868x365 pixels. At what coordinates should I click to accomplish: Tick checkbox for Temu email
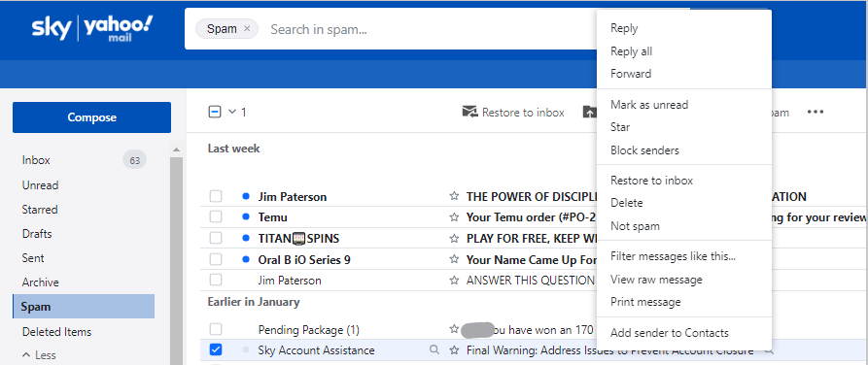(216, 217)
